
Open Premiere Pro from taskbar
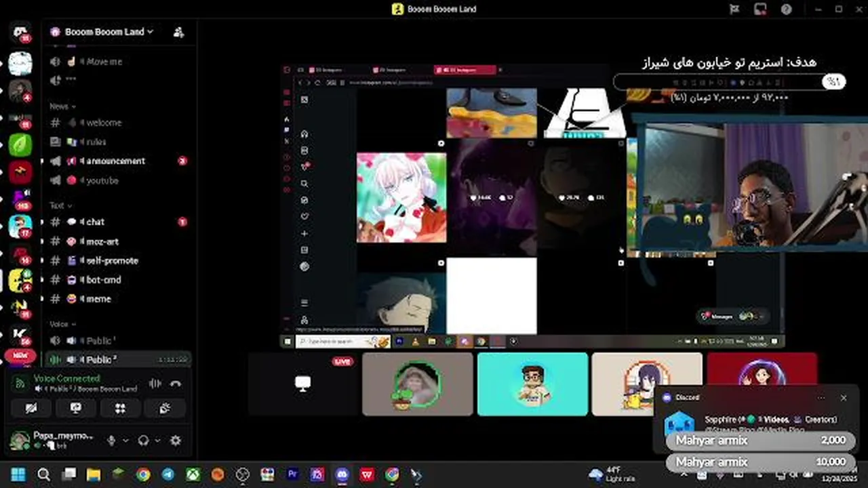click(x=293, y=474)
